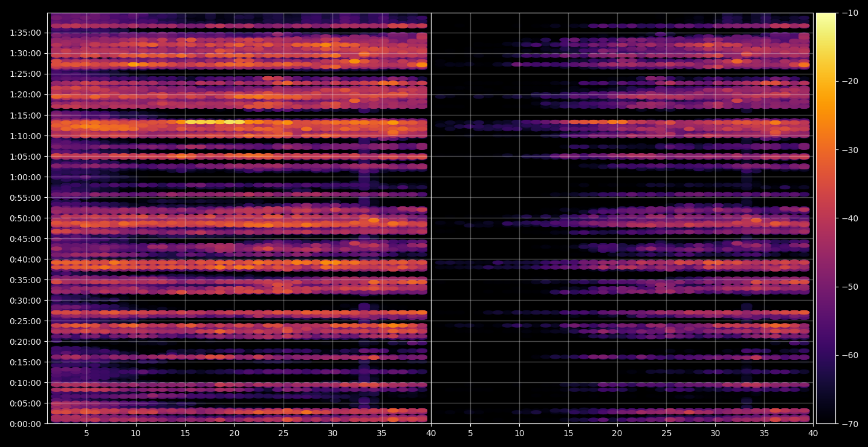Select the 0:20:00 time axis label
Viewport: 868px width, 447px height.
point(25,341)
